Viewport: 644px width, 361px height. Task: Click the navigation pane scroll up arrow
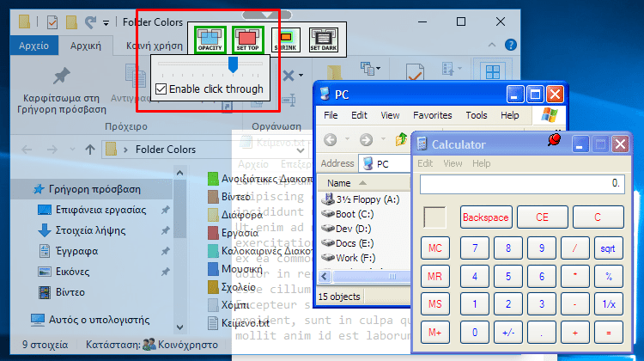[x=180, y=174]
